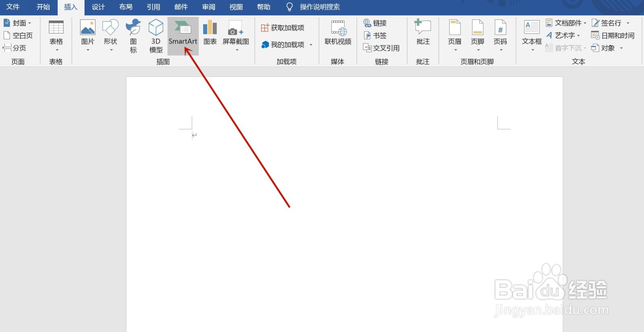Image resolution: width=644 pixels, height=332 pixels.
Task: Open the File (文件) tab
Action: pyautogui.click(x=13, y=7)
